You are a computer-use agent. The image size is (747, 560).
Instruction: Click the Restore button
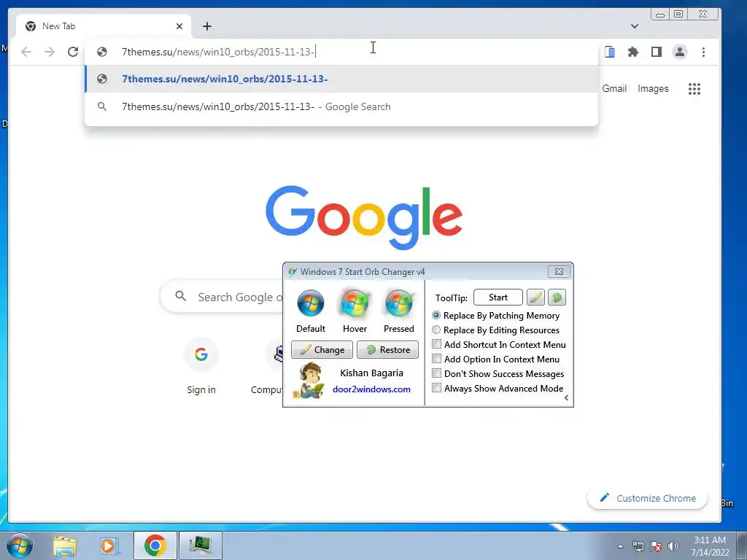pos(388,349)
